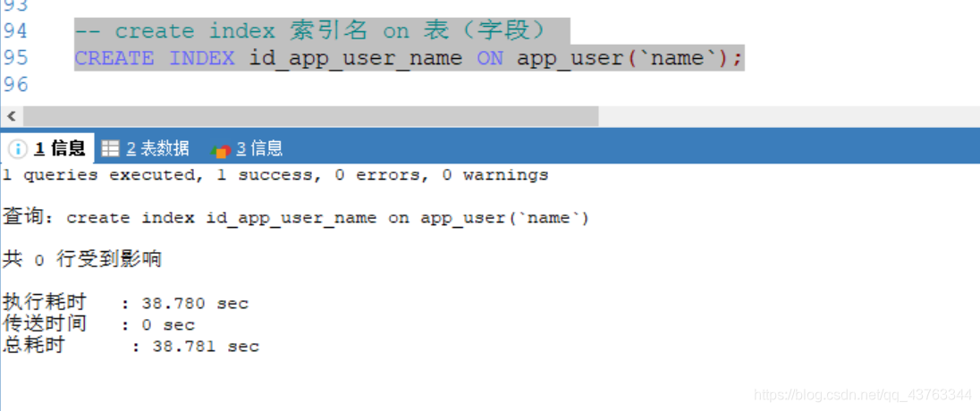Image resolution: width=980 pixels, height=411 pixels.
Task: Click the table grid icon on 表数据 tab
Action: coord(111,148)
